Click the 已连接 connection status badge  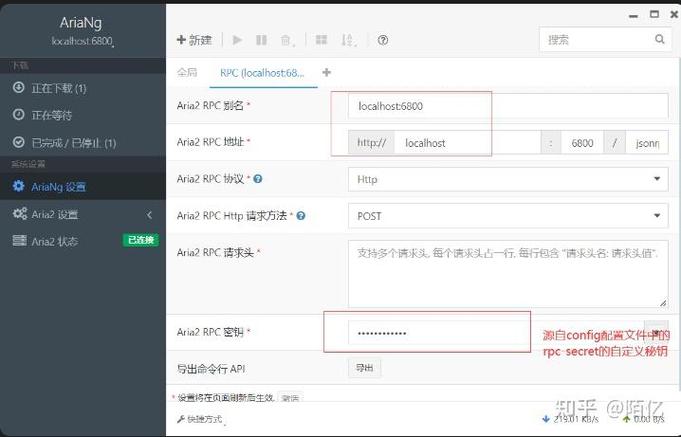(x=141, y=240)
